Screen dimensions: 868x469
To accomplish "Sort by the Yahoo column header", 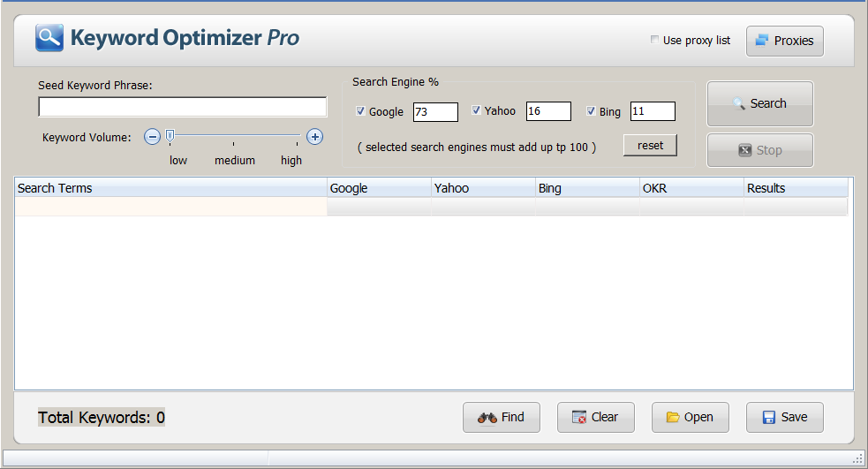I will click(x=483, y=188).
